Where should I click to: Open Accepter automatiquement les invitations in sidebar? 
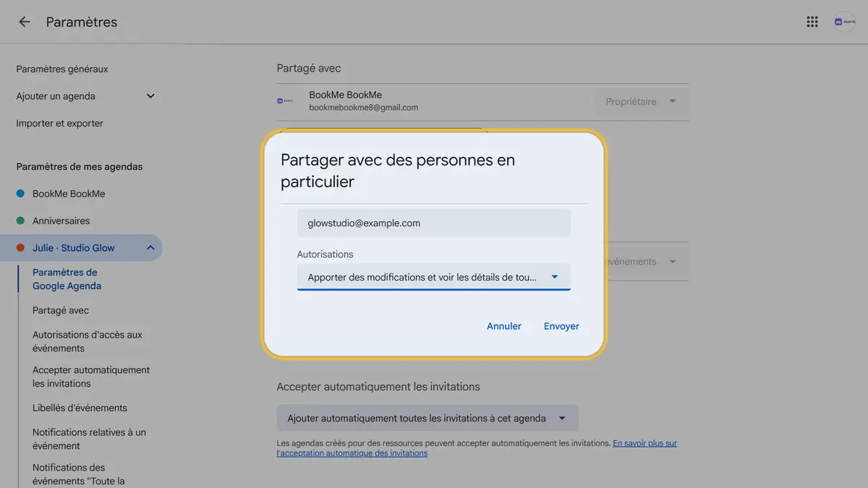pyautogui.click(x=91, y=377)
